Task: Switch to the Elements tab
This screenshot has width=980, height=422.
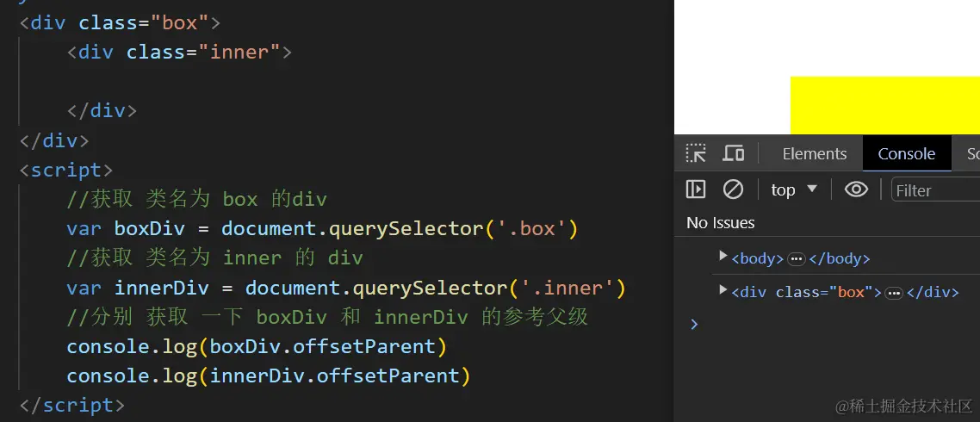Action: pyautogui.click(x=815, y=154)
